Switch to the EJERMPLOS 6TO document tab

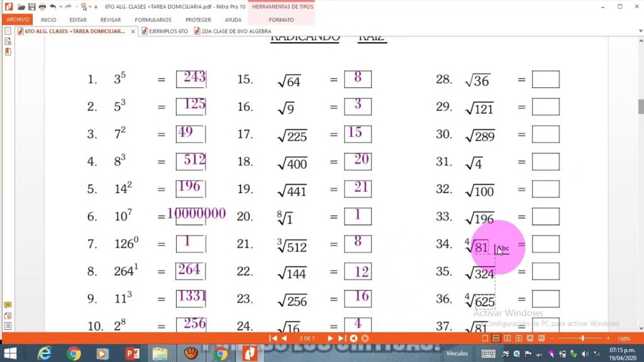coord(166,31)
